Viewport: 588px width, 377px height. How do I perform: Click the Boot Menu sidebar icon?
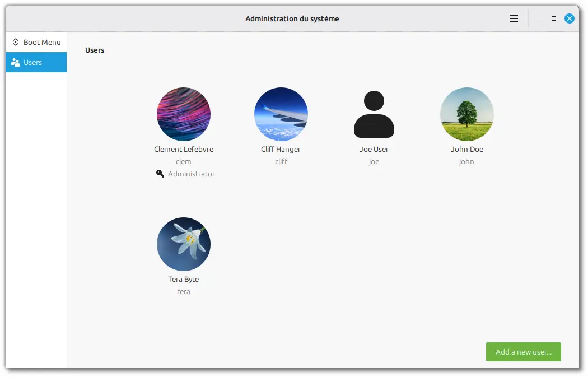(15, 42)
